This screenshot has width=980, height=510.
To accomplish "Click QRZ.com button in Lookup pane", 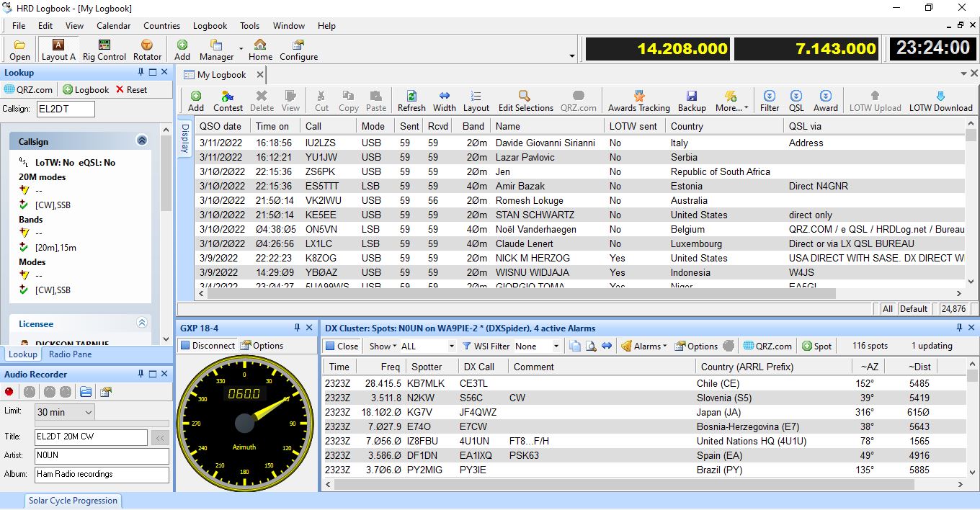I will [28, 89].
